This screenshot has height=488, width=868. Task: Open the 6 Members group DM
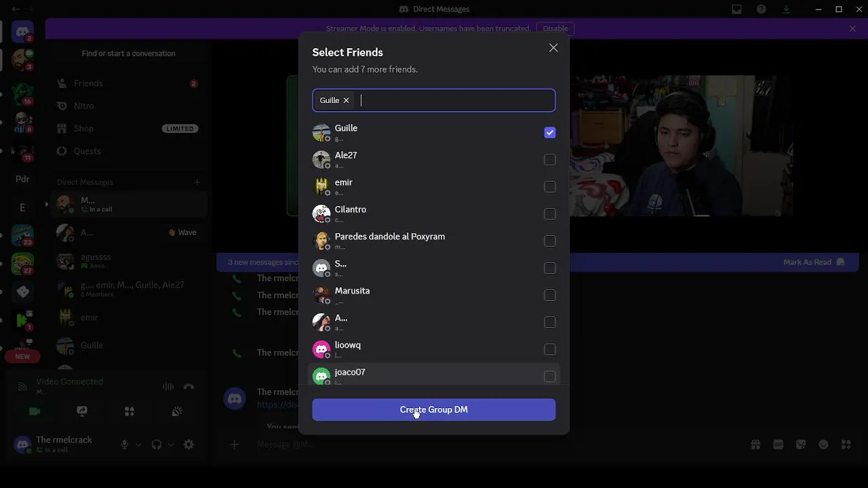(129, 289)
